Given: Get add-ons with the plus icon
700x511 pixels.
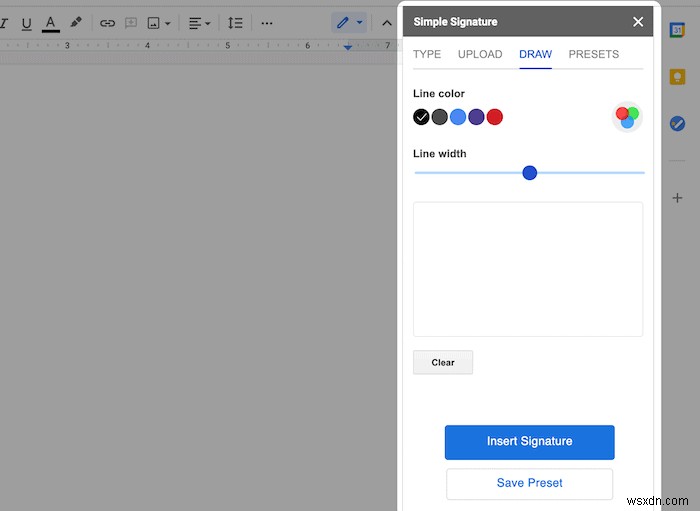Looking at the screenshot, I should coord(677,198).
